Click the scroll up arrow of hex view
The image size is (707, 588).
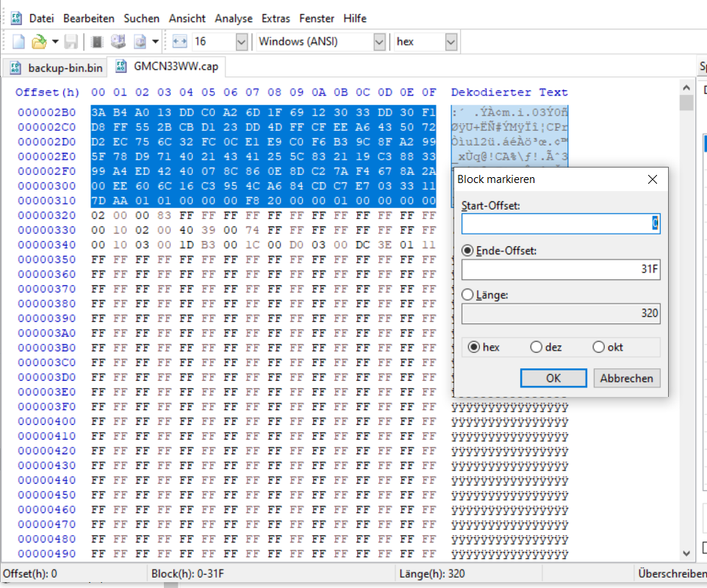pyautogui.click(x=686, y=87)
